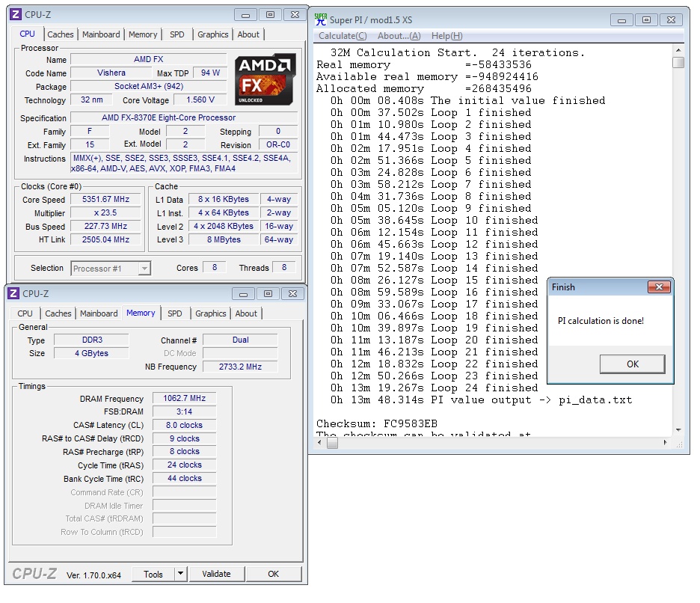Close the Finish dialog with X
Screen dimensions: 700x603
click(659, 287)
